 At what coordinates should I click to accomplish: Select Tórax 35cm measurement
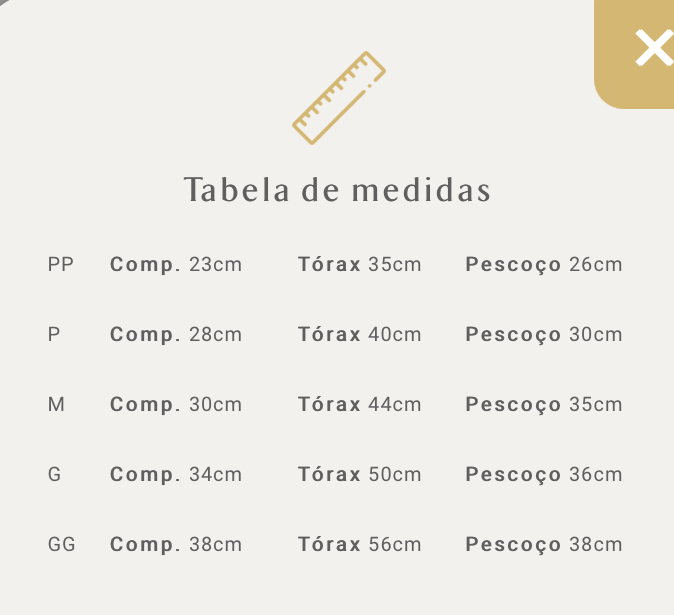(x=359, y=264)
